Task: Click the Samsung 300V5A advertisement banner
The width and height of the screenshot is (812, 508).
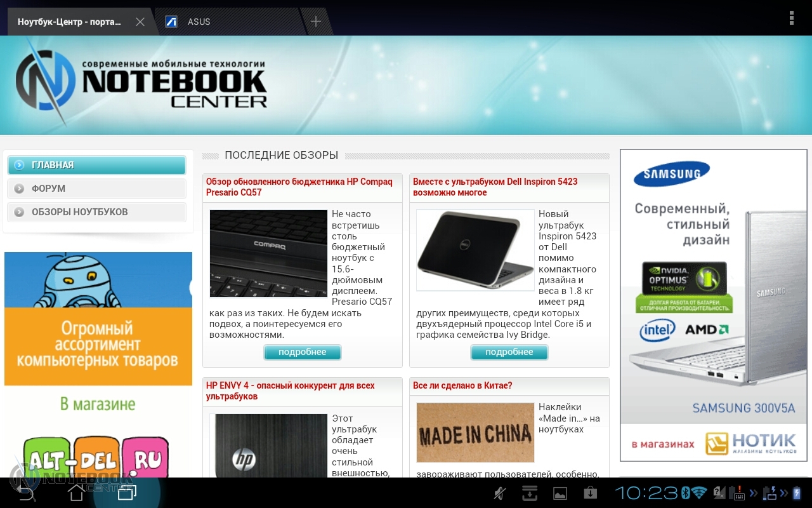Action: (713, 305)
